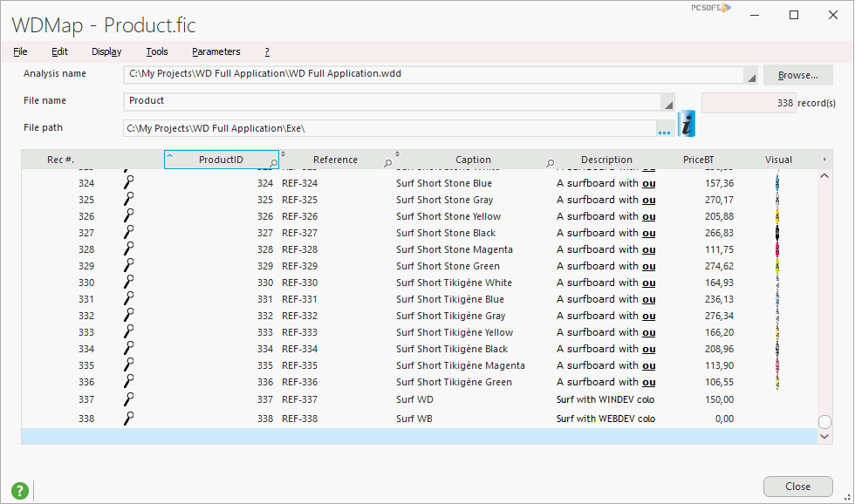This screenshot has height=504, width=855.
Task: Click search magnifier in ProductID column header
Action: click(274, 163)
